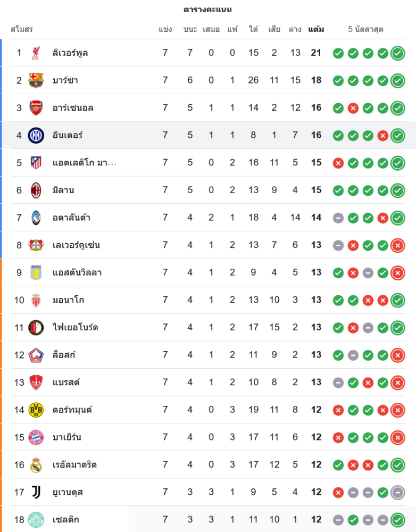Click the 5 นัดล่าสุด column header
The height and width of the screenshot is (532, 416).
click(x=365, y=29)
